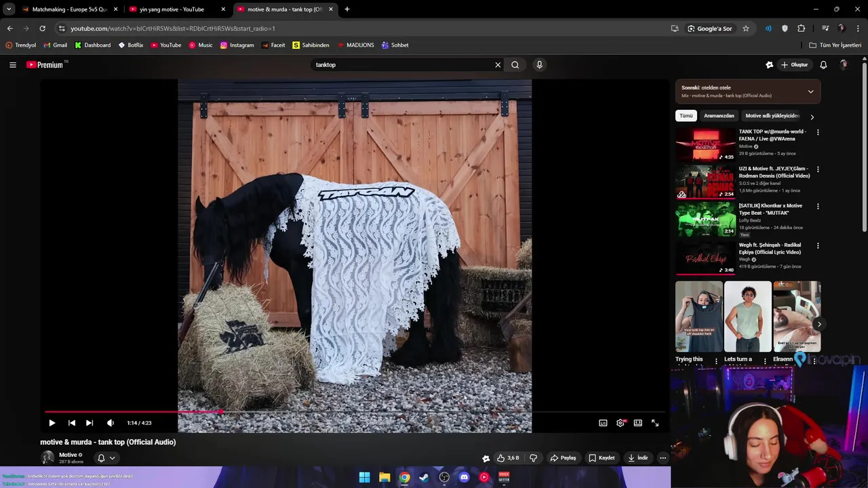
Task: Clear the search box with the X
Action: (x=498, y=65)
